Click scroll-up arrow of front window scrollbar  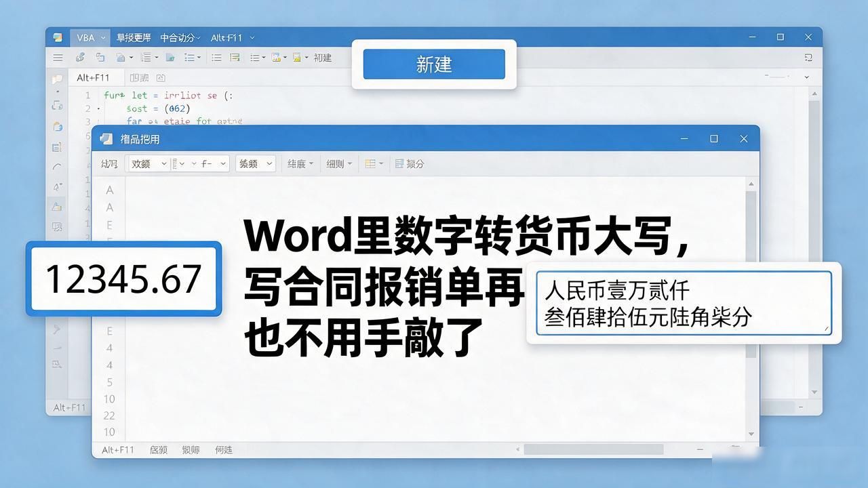[751, 184]
